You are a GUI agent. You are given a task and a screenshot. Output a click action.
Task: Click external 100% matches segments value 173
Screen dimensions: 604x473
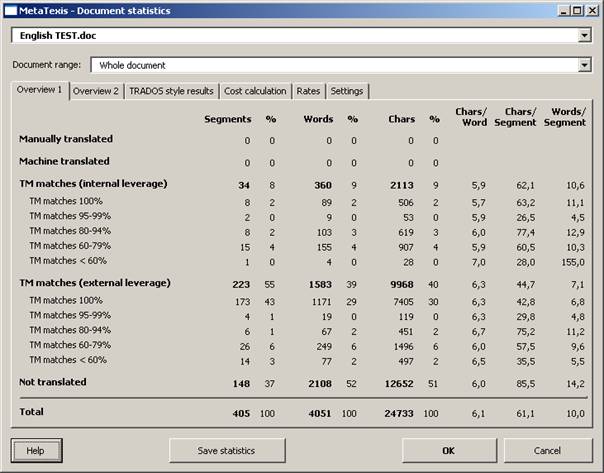tap(243, 302)
